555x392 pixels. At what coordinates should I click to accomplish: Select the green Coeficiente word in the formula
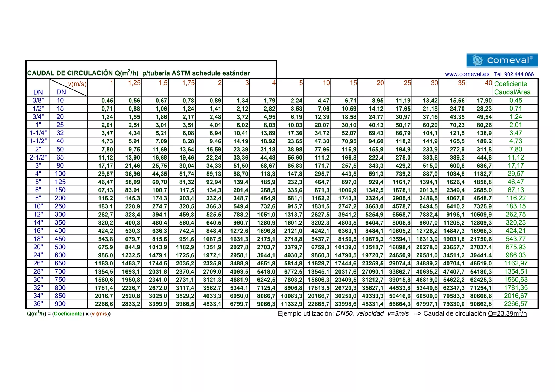pyautogui.click(x=68, y=314)
